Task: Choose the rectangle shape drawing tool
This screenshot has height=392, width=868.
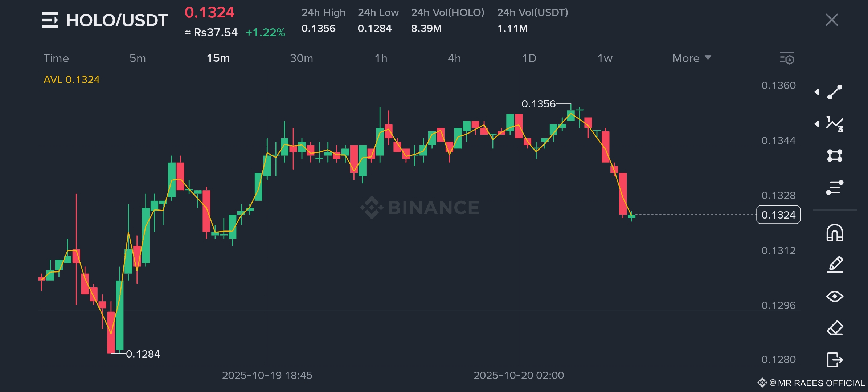Action: (835, 155)
